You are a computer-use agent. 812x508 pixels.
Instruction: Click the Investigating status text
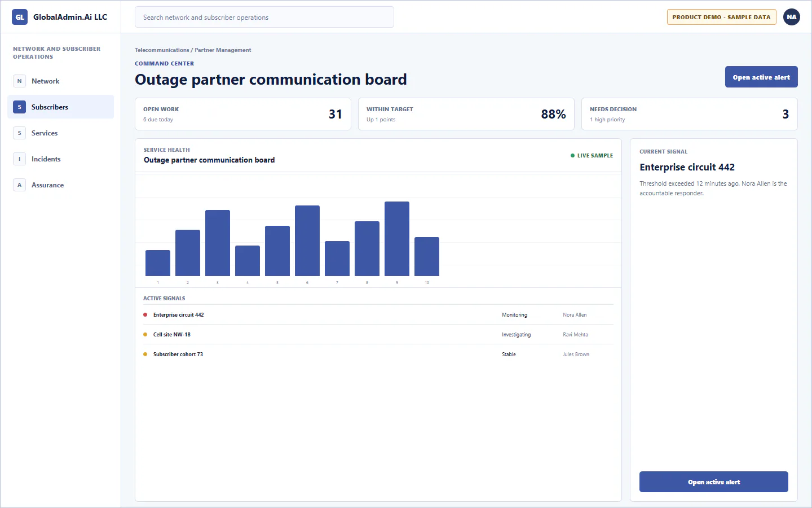(x=517, y=335)
